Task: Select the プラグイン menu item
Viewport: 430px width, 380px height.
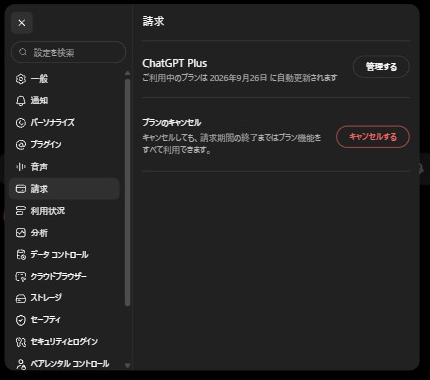Action: pos(64,145)
